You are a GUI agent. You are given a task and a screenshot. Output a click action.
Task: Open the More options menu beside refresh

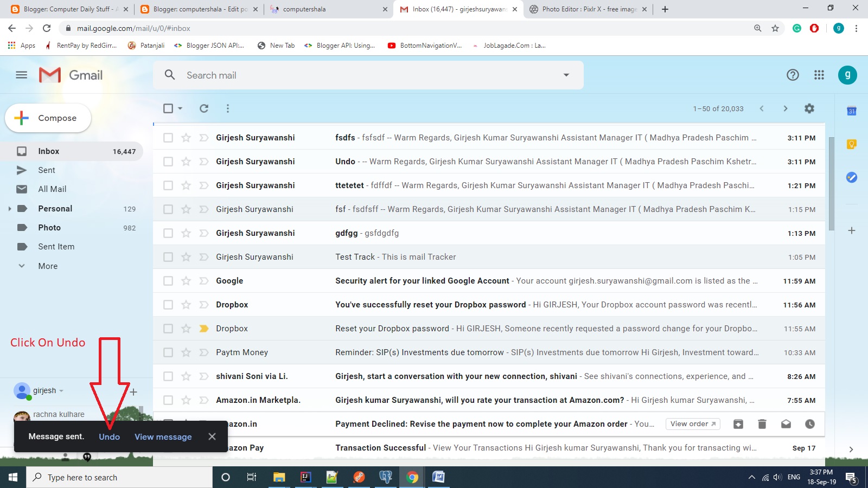[x=228, y=108]
